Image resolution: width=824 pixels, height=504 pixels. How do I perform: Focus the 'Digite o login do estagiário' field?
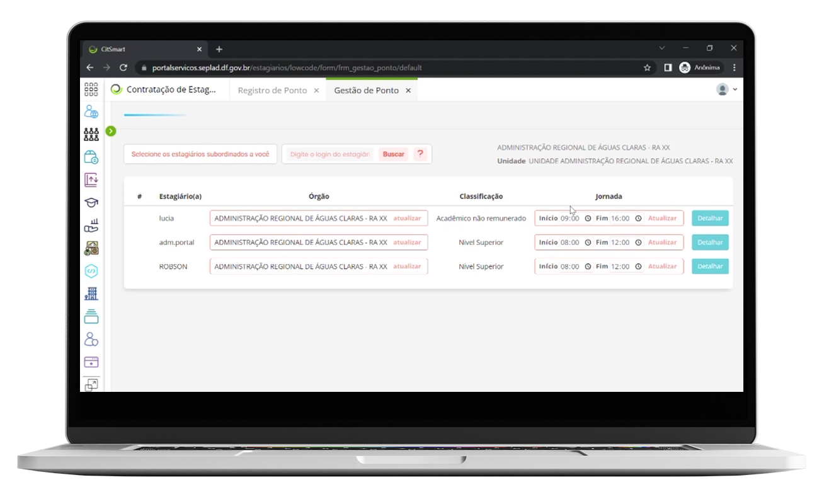(329, 154)
